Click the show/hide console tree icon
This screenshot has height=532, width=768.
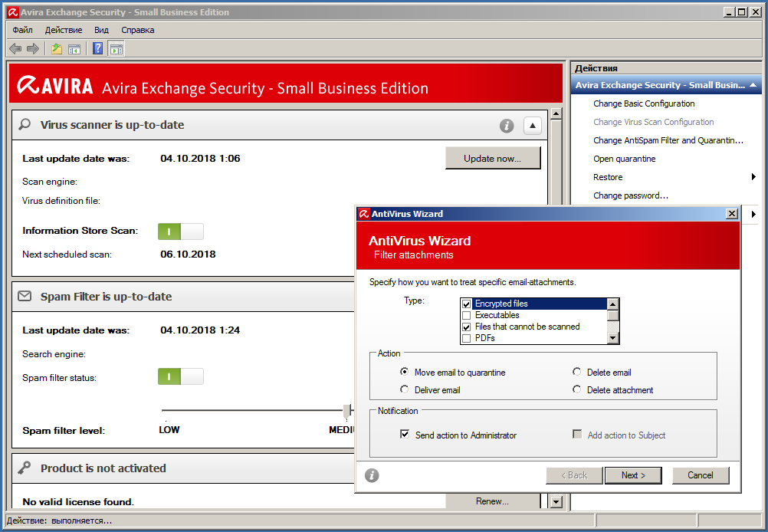pyautogui.click(x=74, y=48)
